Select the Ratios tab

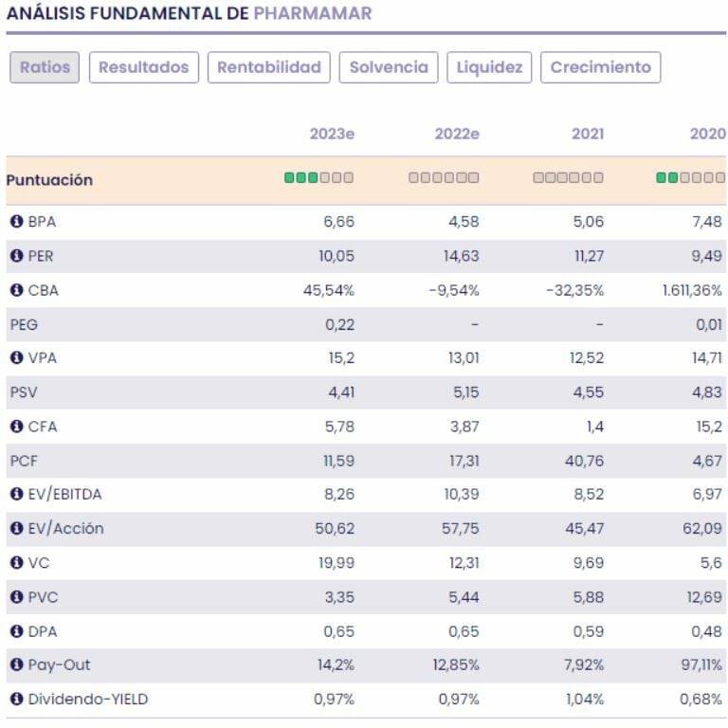coord(45,67)
